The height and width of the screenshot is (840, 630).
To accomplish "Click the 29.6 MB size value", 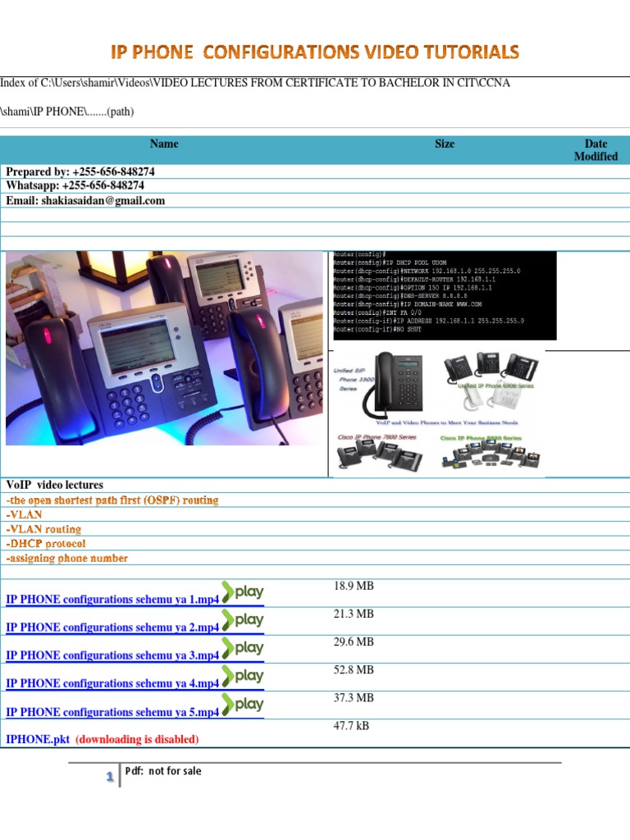I will click(x=354, y=641).
